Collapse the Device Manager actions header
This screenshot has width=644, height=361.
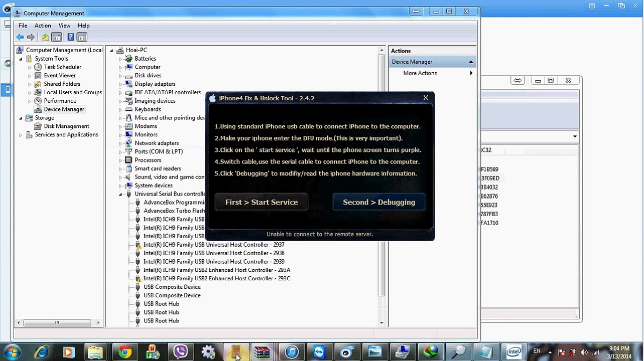(471, 62)
